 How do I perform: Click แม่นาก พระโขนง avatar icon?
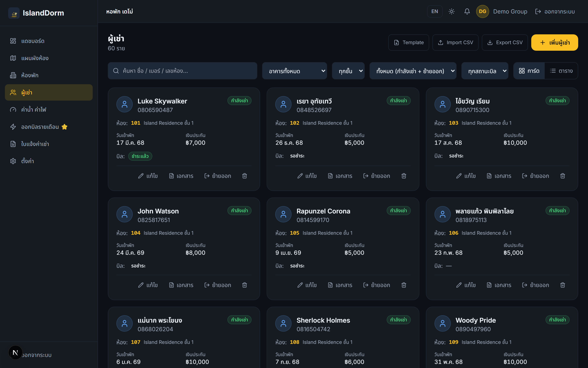(124, 323)
